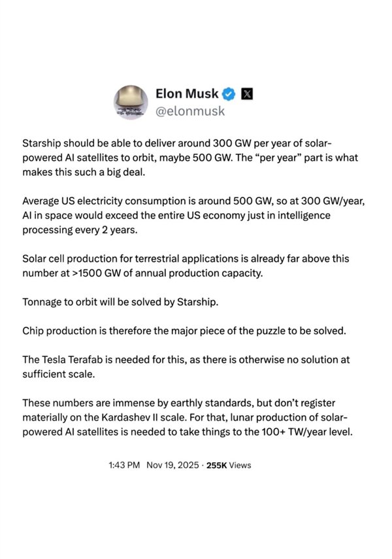This screenshot has height=559, width=392.
Task: Click the '100+ TW/year level' text
Action: coord(307,432)
